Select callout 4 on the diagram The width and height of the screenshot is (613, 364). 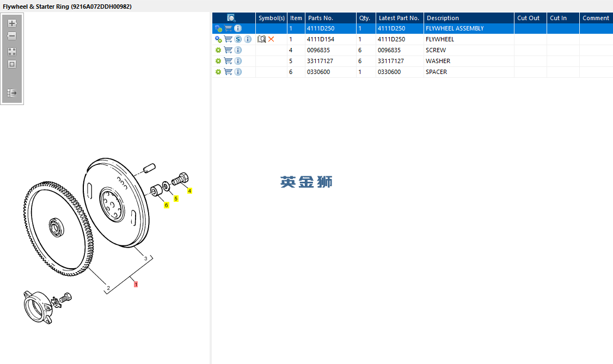pos(189,191)
